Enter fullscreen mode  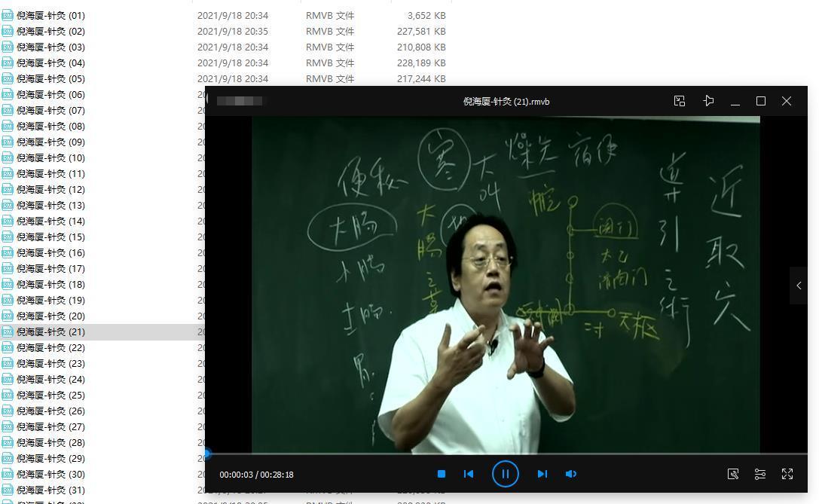coord(787,474)
